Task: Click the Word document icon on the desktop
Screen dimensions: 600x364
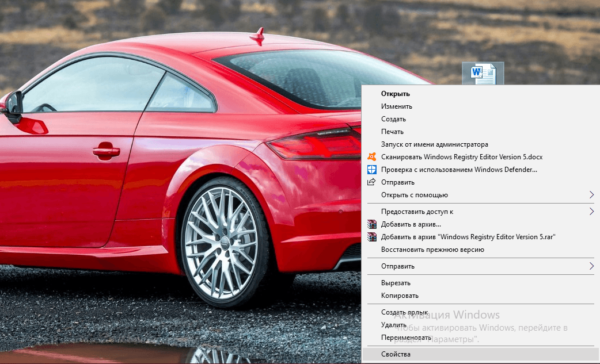Action: pos(483,73)
